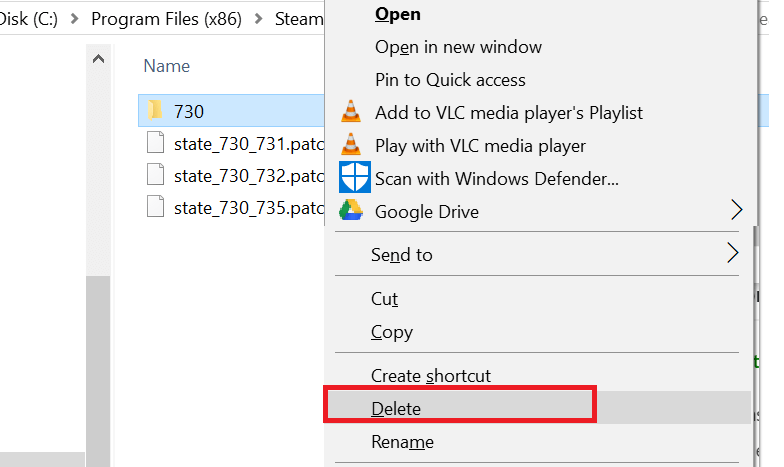Select Pin to Quick access
784x467 pixels.
(x=450, y=80)
